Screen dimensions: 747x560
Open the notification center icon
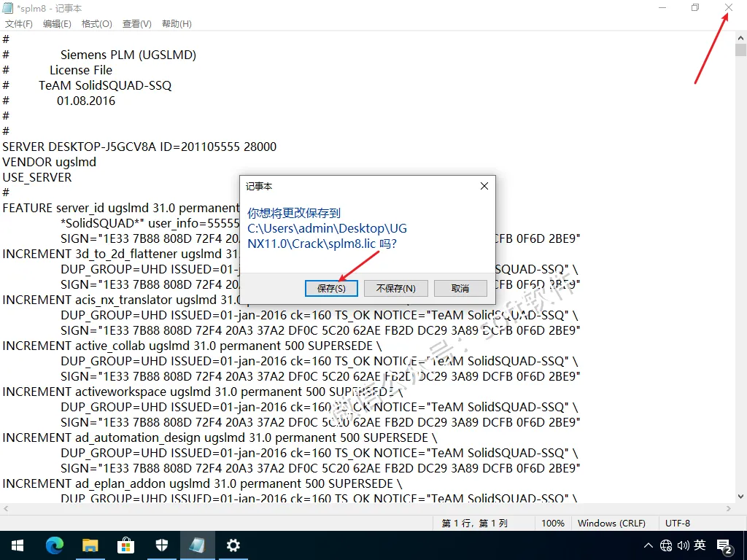(x=724, y=547)
